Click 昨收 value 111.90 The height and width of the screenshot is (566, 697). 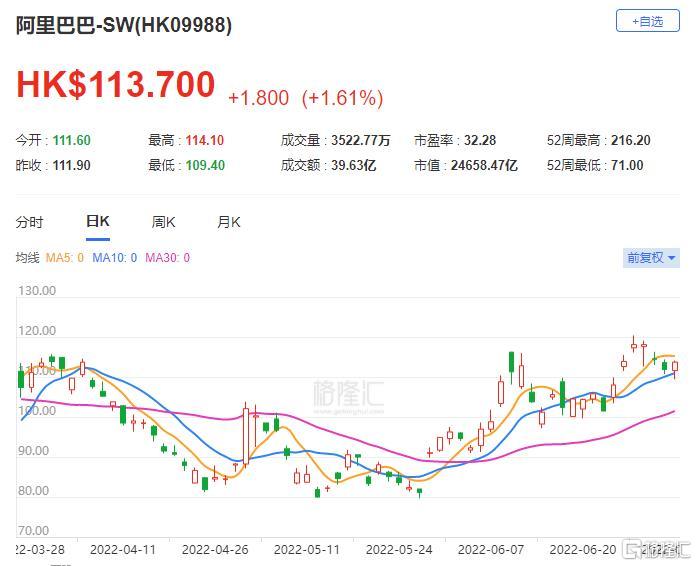[x=72, y=165]
